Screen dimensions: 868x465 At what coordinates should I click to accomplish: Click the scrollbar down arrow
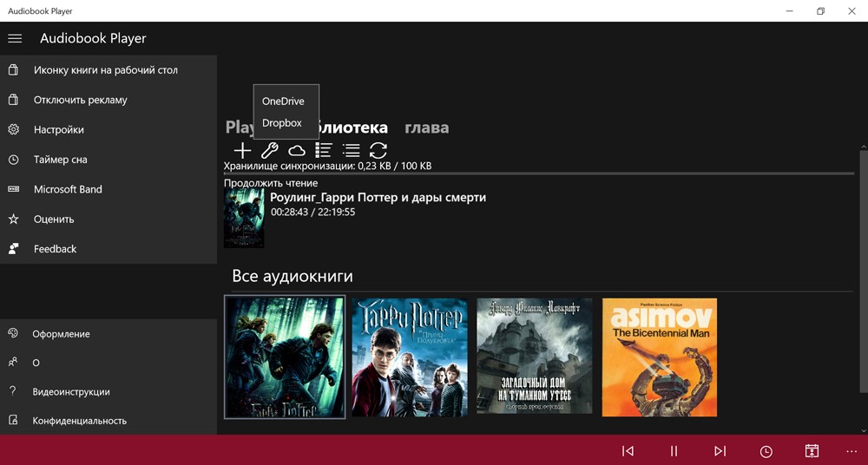click(865, 430)
